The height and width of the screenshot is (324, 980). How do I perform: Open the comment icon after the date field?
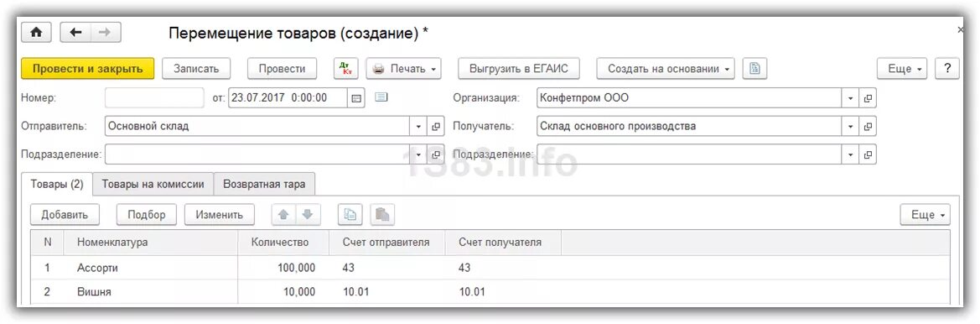coord(381,97)
